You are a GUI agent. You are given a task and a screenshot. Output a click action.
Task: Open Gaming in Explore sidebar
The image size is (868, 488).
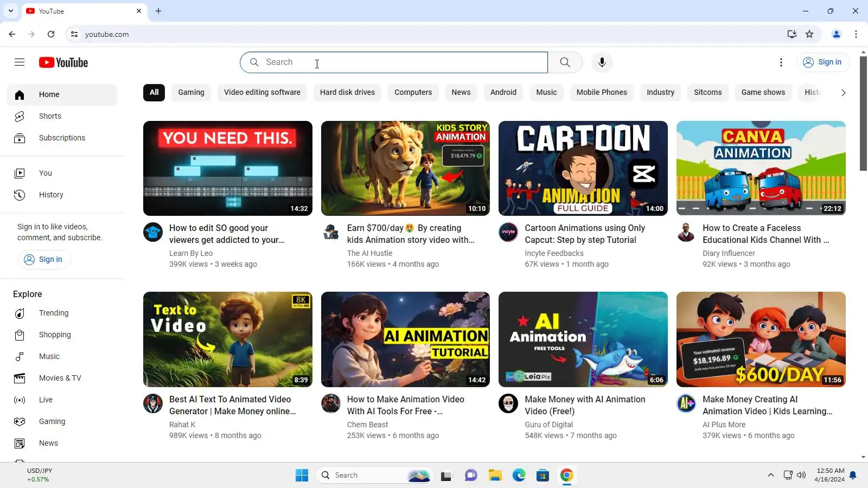[62, 421]
